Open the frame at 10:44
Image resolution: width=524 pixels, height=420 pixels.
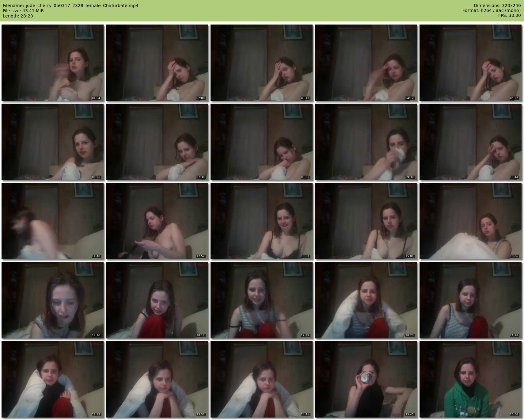470,142
